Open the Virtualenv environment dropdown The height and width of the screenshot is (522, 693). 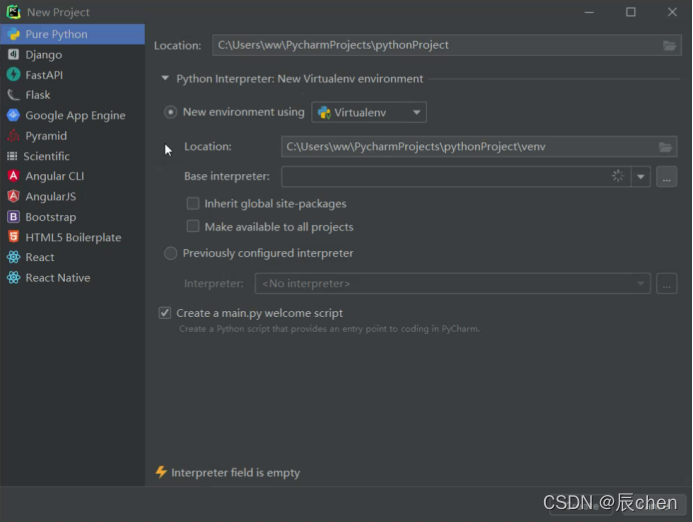369,112
